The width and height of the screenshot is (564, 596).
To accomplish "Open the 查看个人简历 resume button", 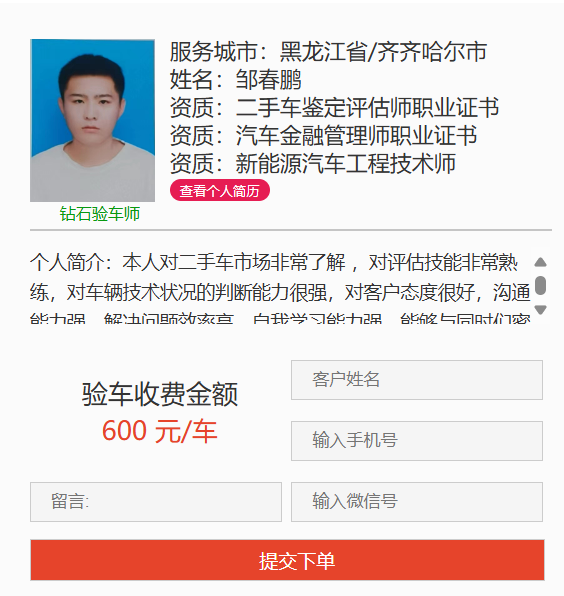I will [220, 190].
